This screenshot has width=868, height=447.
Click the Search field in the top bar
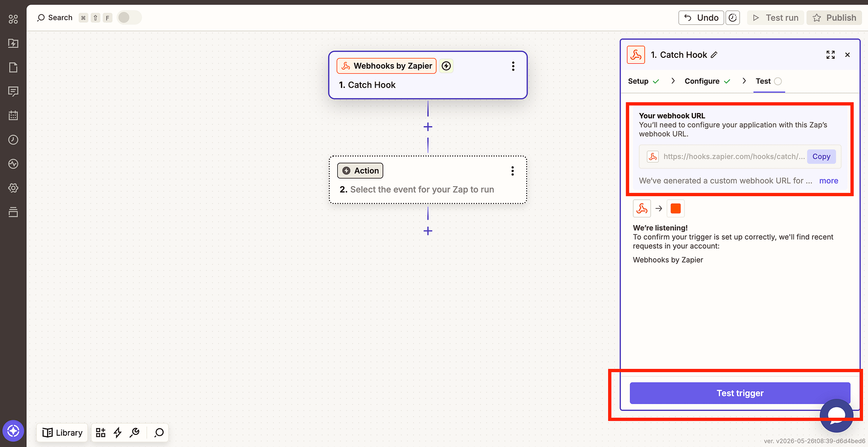click(55, 18)
